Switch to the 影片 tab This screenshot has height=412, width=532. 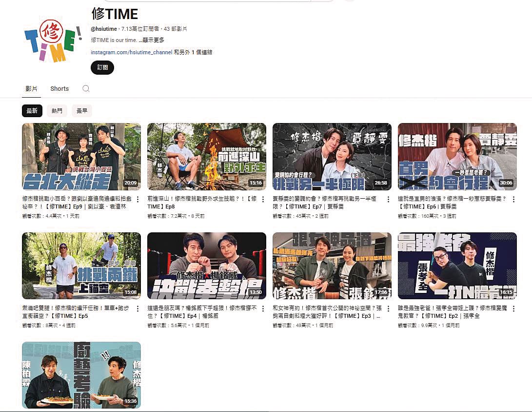(x=31, y=89)
